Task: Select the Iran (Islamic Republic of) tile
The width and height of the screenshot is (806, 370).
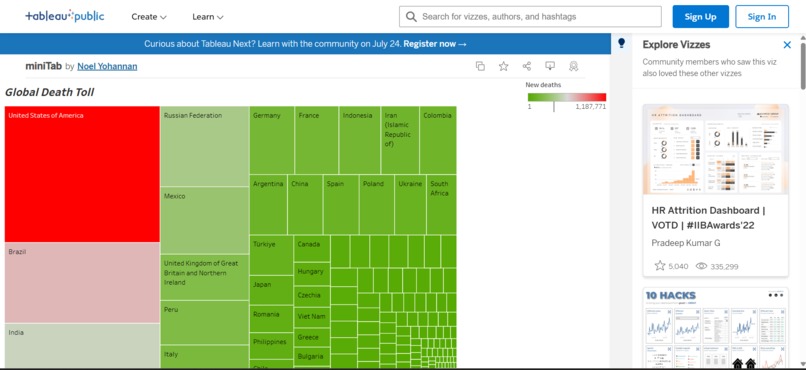Action: [400, 140]
